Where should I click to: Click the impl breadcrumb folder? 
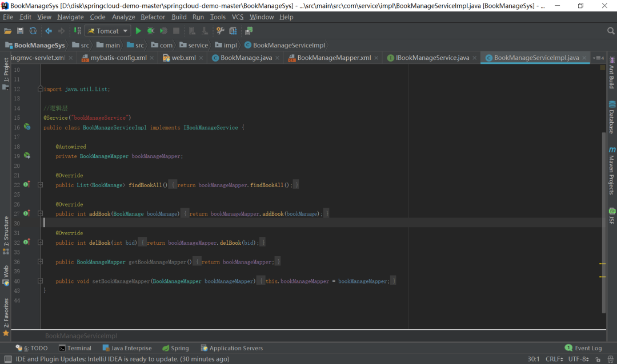click(x=226, y=45)
